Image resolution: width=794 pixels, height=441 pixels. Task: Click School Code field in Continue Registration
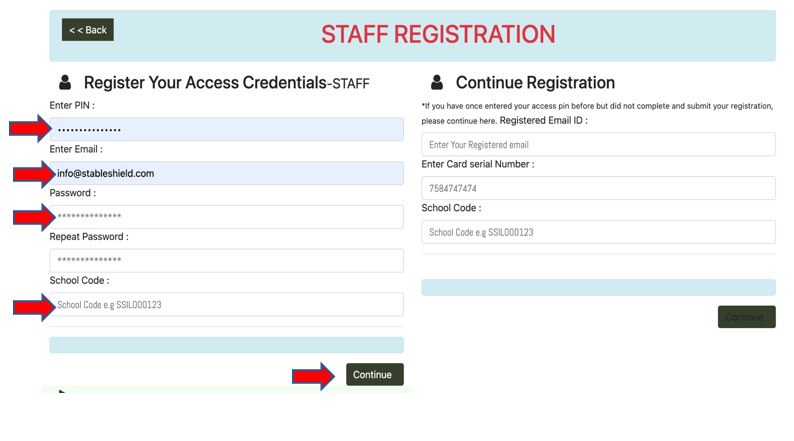598,232
